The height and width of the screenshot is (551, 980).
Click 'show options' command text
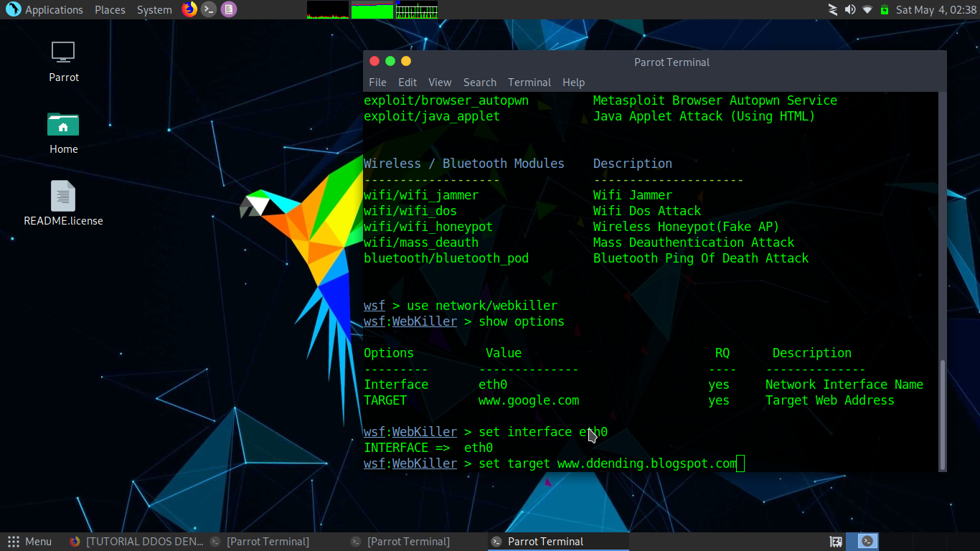(x=522, y=321)
